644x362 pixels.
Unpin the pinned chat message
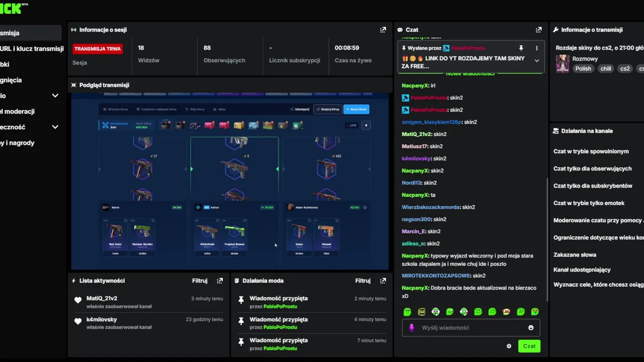pos(521,48)
